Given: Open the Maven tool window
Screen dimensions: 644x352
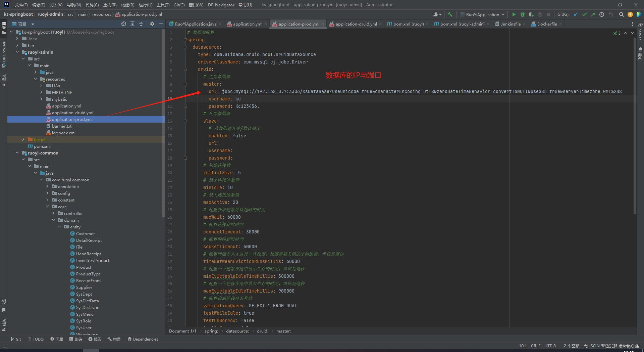Looking at the screenshot, I should [x=640, y=31].
